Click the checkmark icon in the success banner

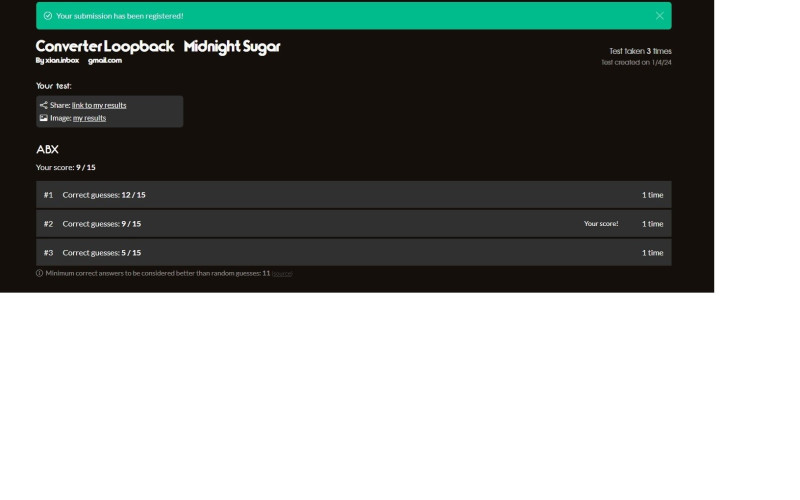point(48,16)
